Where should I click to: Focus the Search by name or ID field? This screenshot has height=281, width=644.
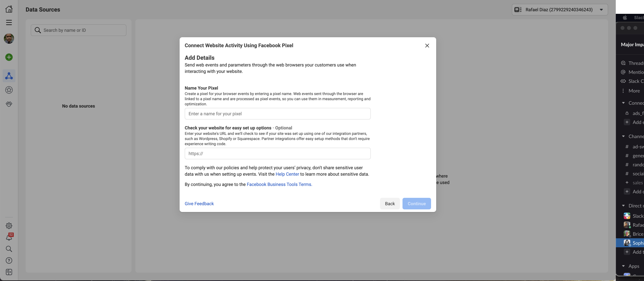[79, 30]
